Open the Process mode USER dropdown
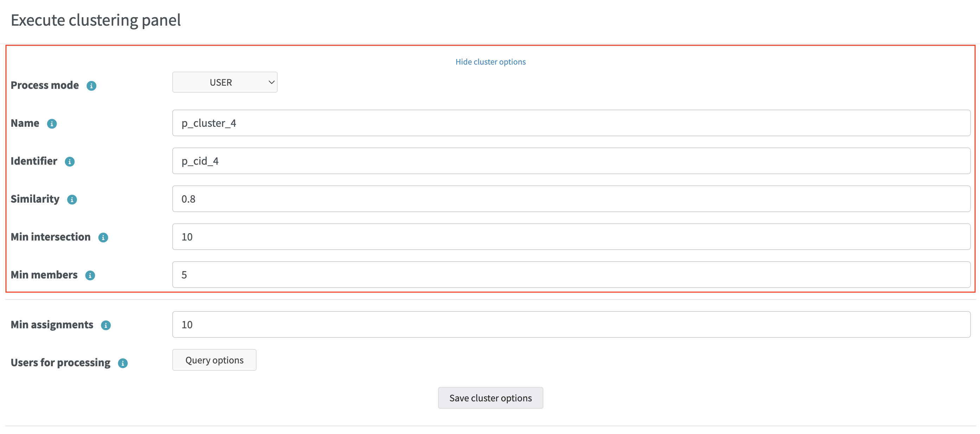This screenshot has width=980, height=434. pos(225,83)
